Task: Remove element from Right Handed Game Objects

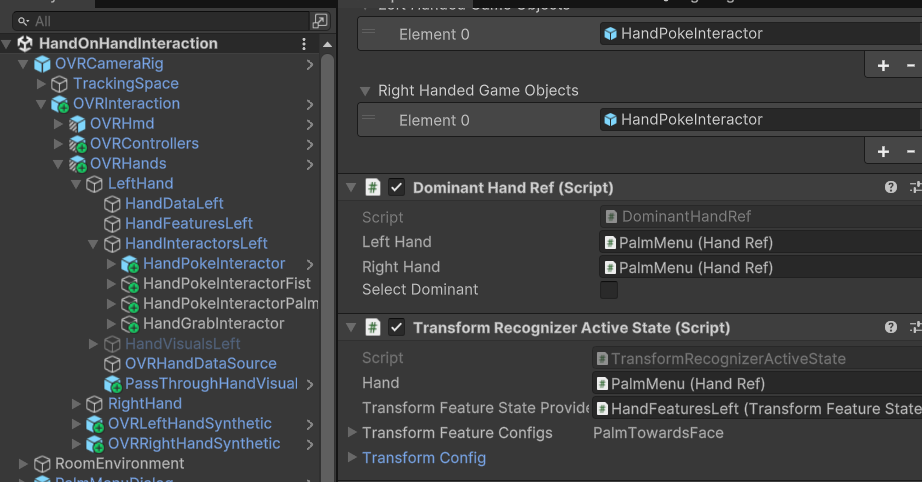Action: 911,152
